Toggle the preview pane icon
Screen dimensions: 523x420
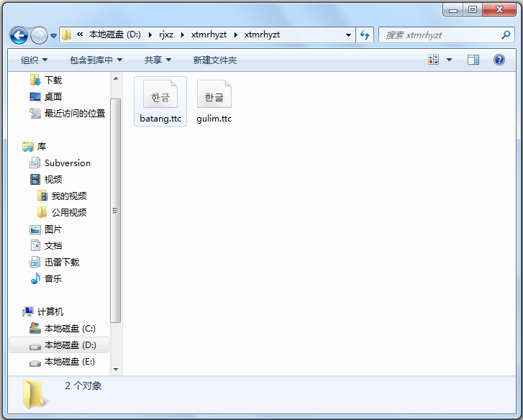[x=473, y=60]
